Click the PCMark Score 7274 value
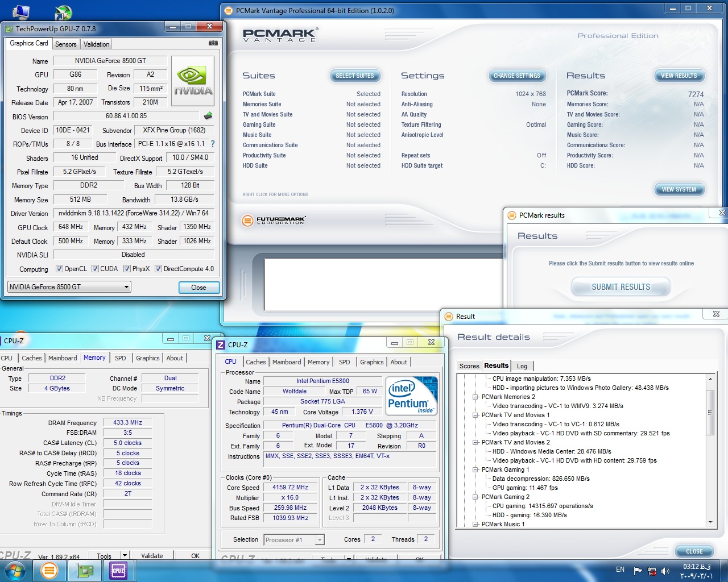 click(x=696, y=94)
